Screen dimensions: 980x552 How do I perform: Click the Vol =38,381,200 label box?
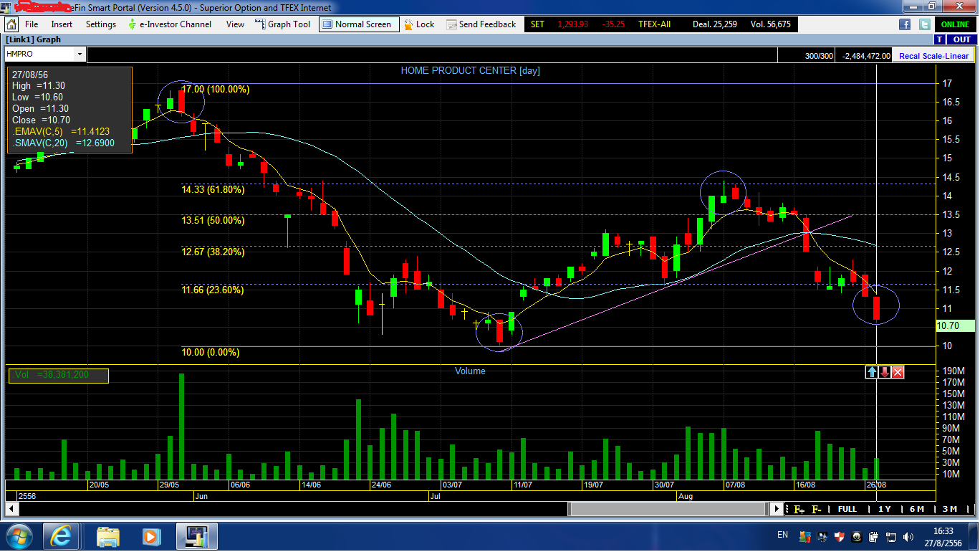[59, 375]
